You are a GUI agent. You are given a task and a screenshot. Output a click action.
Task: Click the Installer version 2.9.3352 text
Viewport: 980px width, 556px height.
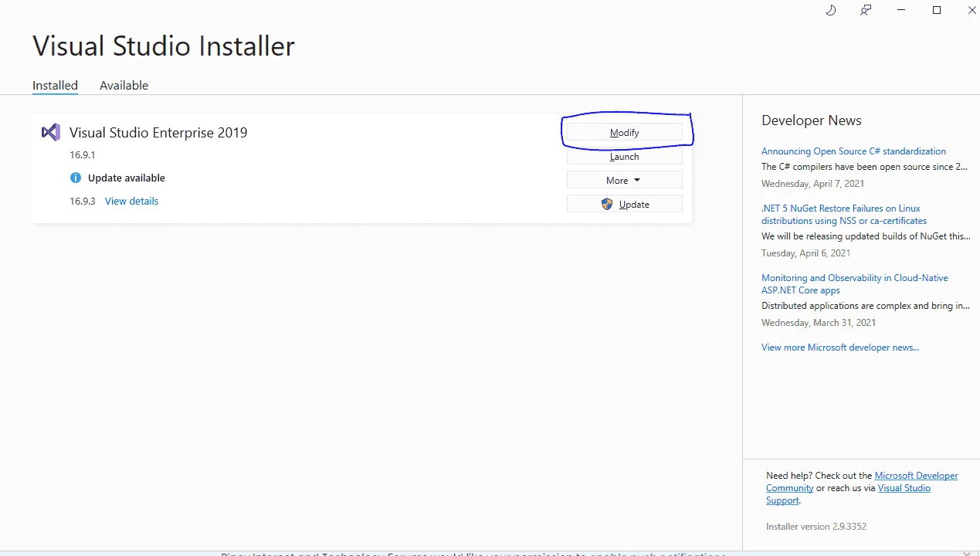pos(816,527)
